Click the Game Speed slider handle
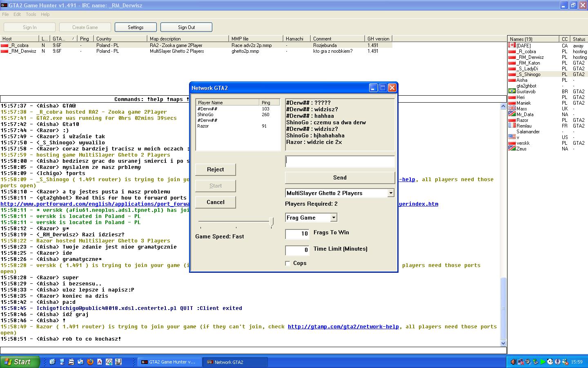 point(272,222)
